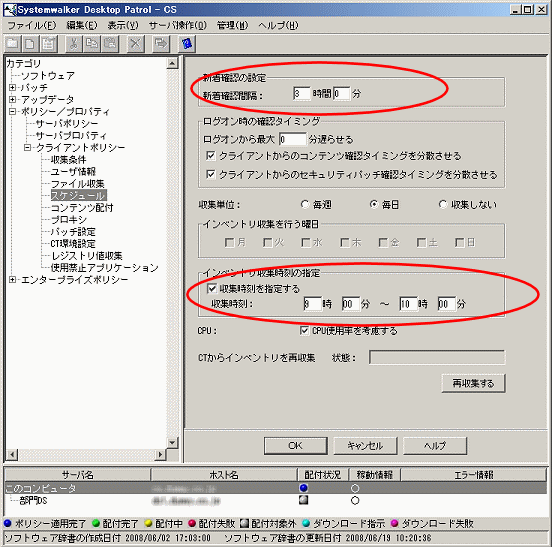Click the new document toolbar icon

coord(30,44)
